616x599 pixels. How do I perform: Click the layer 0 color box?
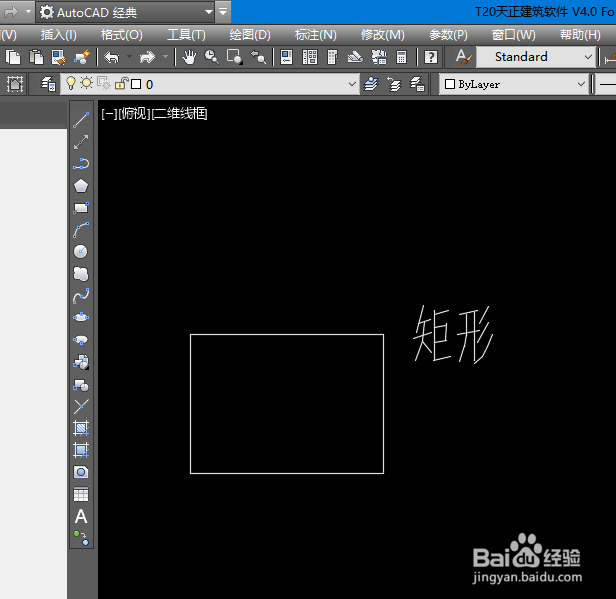(x=136, y=84)
